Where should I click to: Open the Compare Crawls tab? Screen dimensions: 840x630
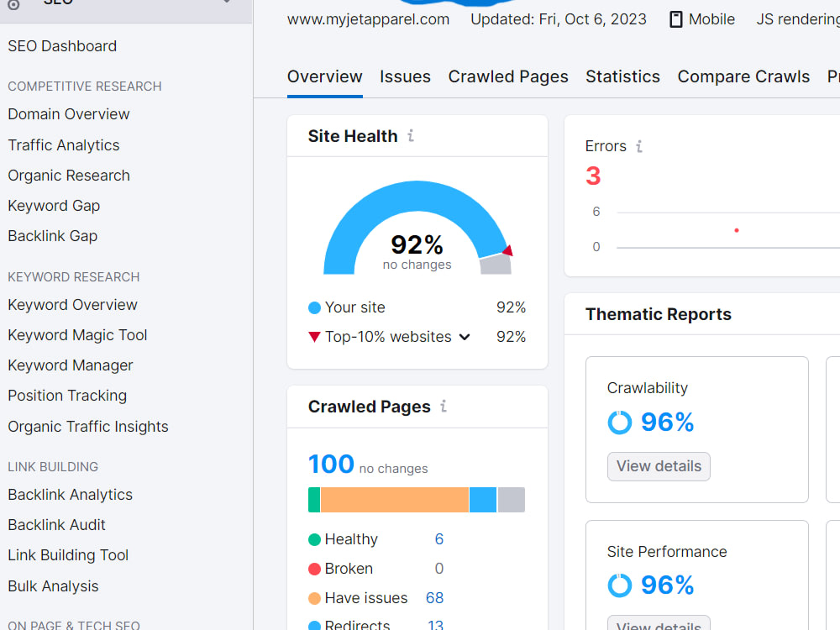pos(743,76)
